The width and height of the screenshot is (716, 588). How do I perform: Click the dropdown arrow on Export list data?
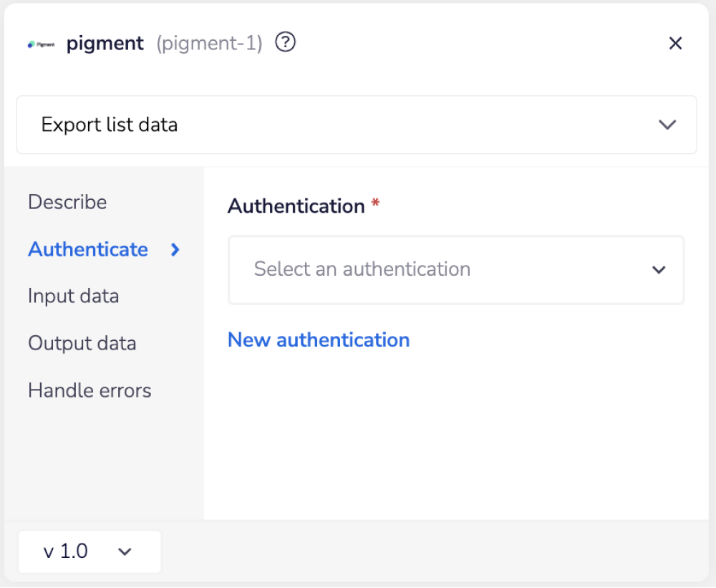coord(667,125)
